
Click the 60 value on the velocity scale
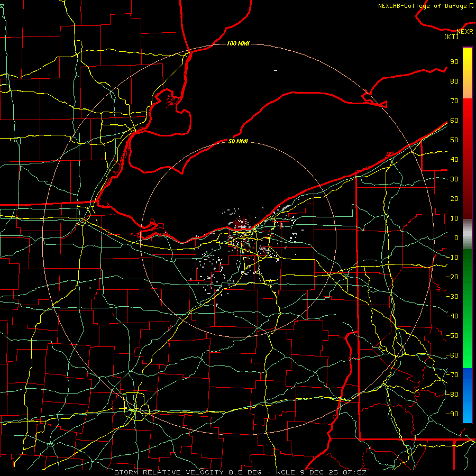pyautogui.click(x=454, y=120)
